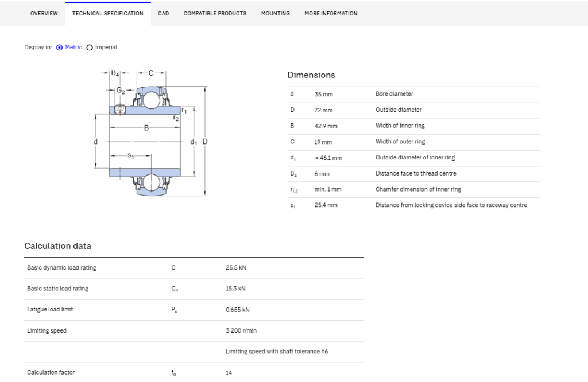Screen dimensions: 588x382
Task: Click 'Width of inner ring' text
Action: [400, 126]
